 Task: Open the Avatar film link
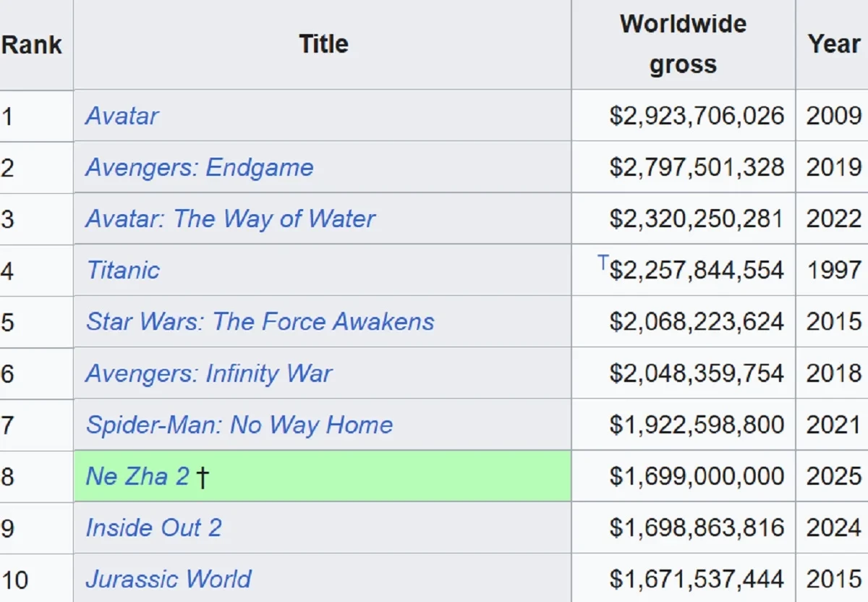pyautogui.click(x=122, y=116)
